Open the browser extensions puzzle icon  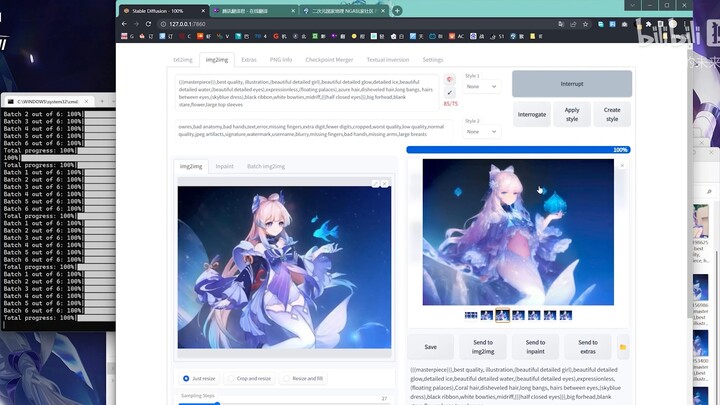648,24
